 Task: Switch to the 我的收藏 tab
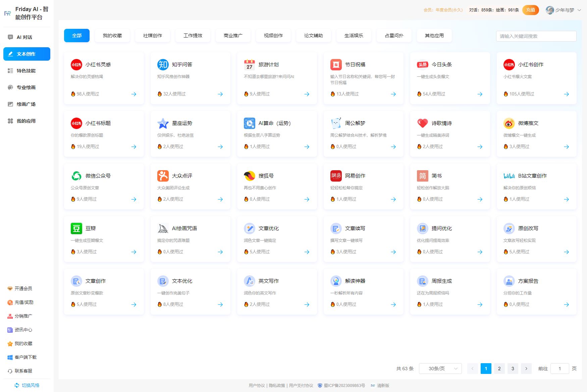click(112, 36)
